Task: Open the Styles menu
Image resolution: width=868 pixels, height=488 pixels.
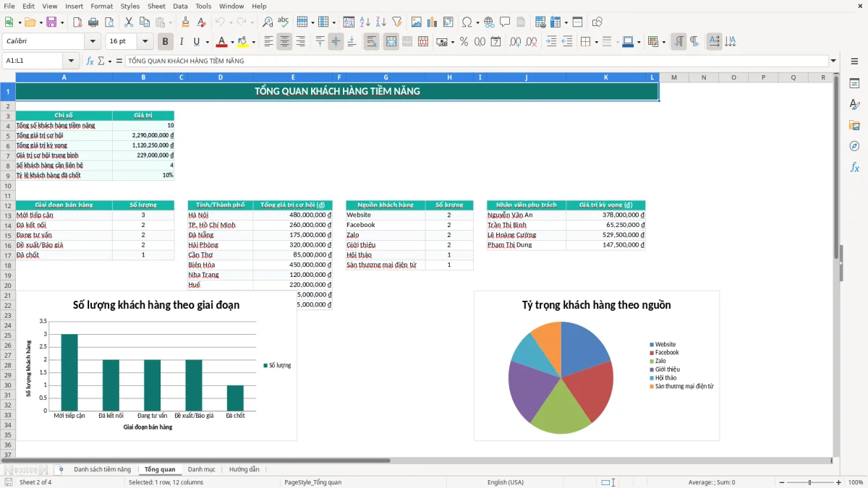Action: (130, 6)
